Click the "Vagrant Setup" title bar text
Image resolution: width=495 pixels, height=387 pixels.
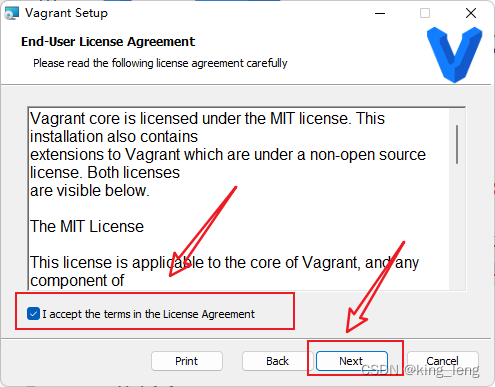coord(66,13)
